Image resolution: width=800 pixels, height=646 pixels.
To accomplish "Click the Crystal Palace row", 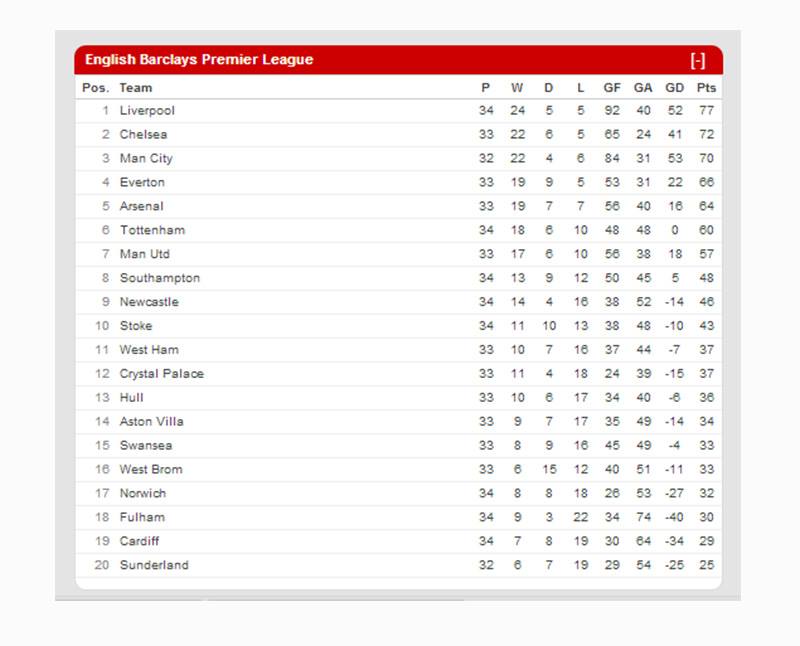I will 161,374.
